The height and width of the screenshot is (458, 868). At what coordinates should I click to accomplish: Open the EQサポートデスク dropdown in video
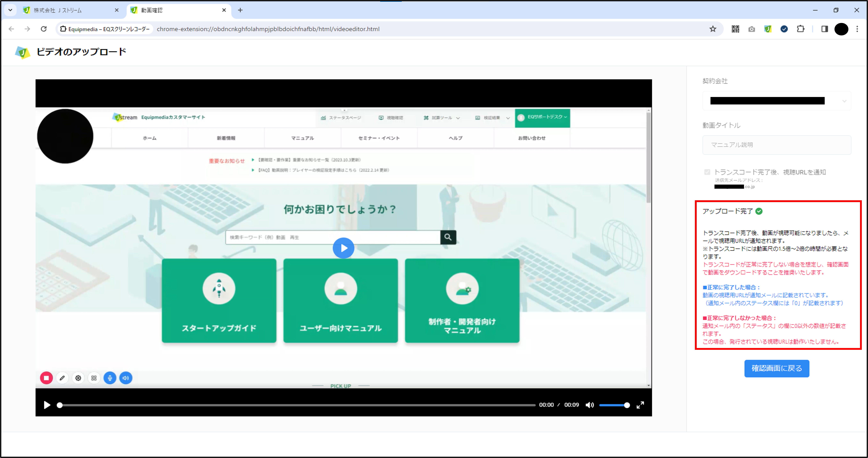543,118
